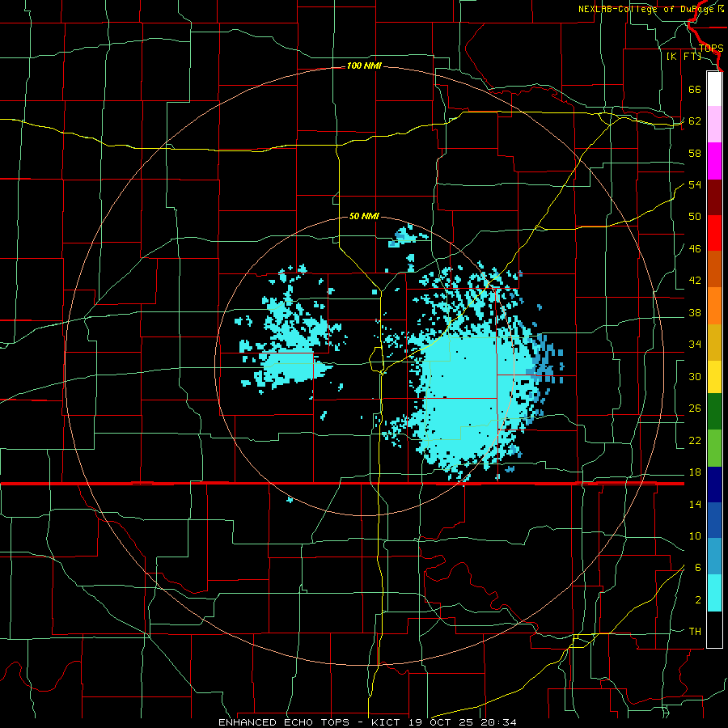
Task: Click the legend value 18
Action: coord(695,472)
